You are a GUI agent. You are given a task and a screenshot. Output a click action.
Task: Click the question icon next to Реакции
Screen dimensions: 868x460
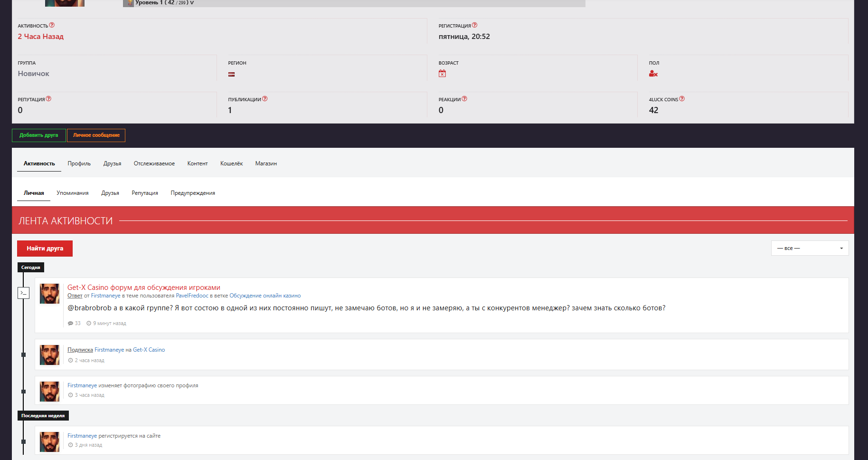click(464, 99)
